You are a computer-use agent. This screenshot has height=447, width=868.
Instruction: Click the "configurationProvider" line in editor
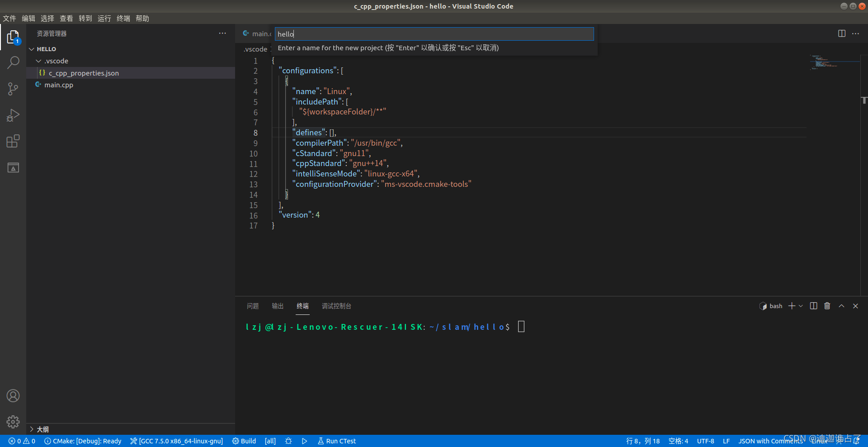point(382,184)
